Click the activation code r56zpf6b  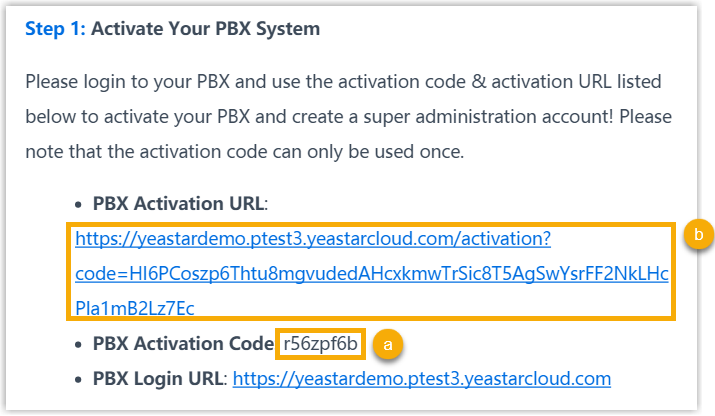(x=320, y=343)
